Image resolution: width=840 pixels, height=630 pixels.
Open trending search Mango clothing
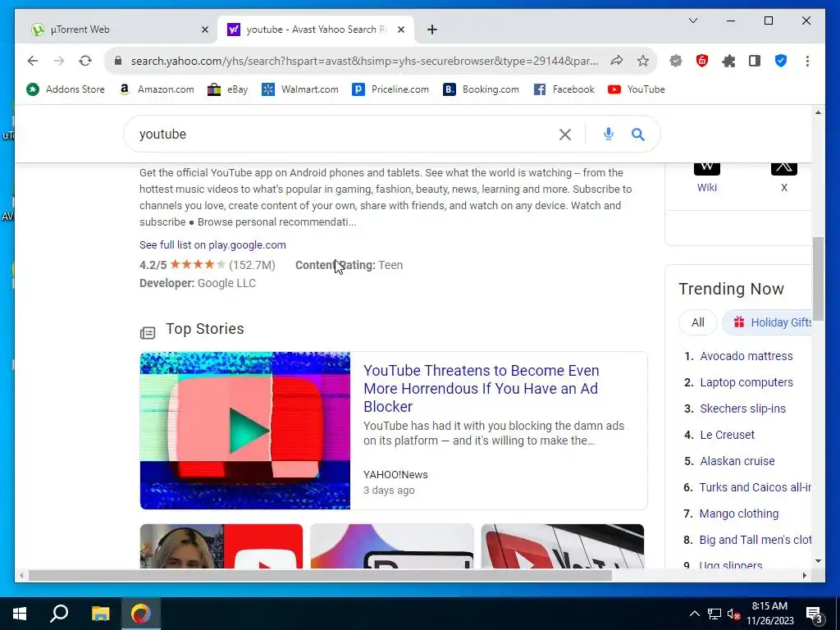(x=739, y=514)
